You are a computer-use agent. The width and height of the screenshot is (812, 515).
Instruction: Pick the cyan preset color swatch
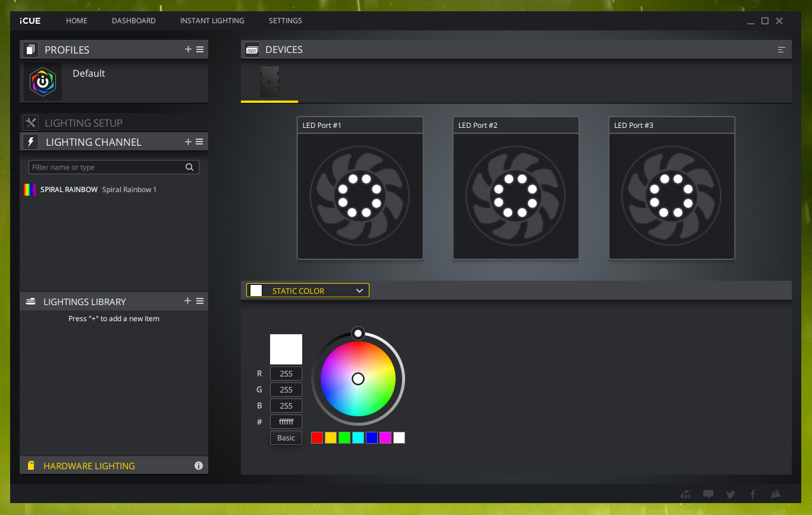[x=358, y=438]
